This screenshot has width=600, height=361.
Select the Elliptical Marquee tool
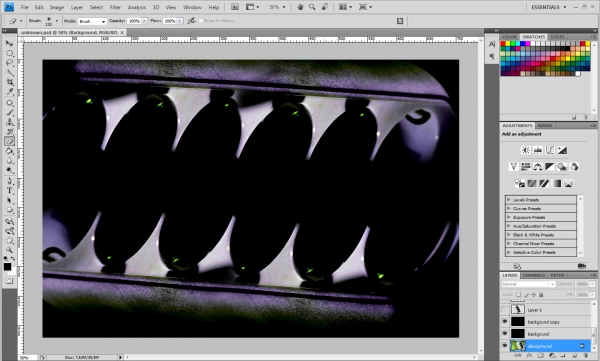[x=9, y=53]
